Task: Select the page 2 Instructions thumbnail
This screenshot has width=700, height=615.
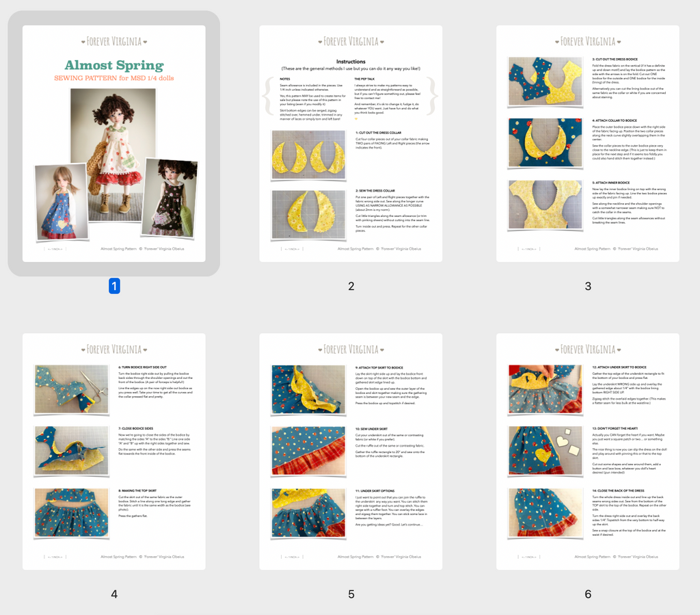Action: 351,144
